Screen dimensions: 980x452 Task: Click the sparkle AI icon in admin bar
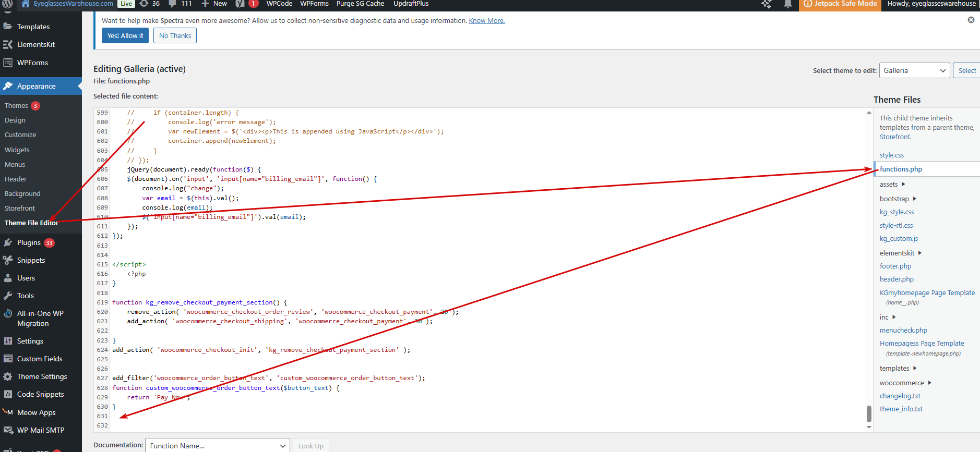coord(766,4)
